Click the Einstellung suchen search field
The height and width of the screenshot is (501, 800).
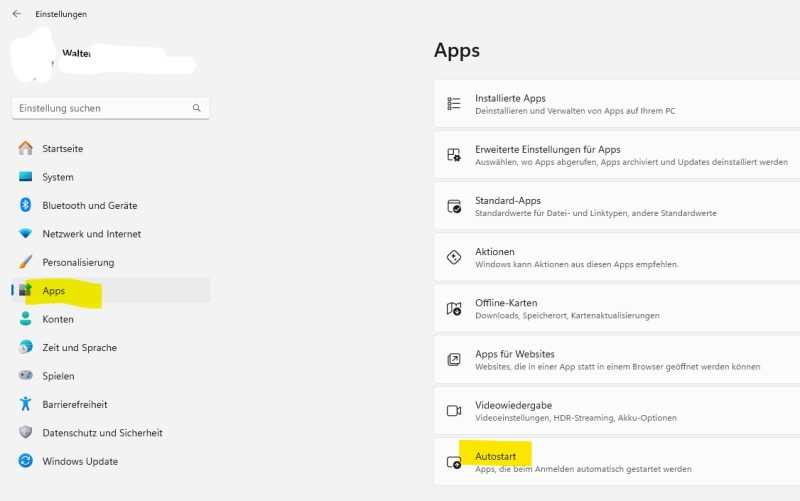pyautogui.click(x=100, y=108)
